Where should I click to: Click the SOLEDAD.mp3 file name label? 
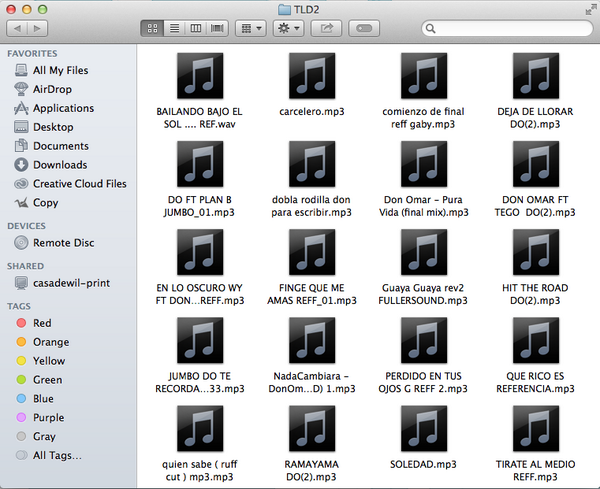pos(423,465)
